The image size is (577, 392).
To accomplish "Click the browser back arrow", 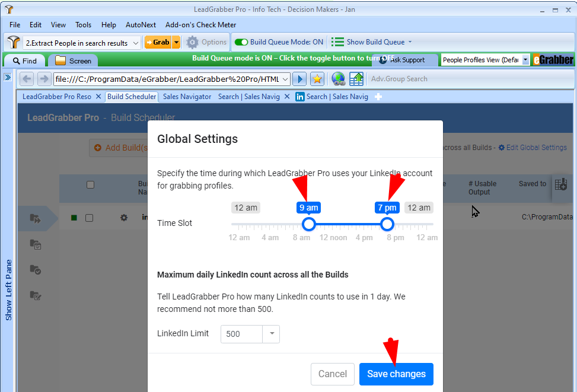I will (27, 79).
